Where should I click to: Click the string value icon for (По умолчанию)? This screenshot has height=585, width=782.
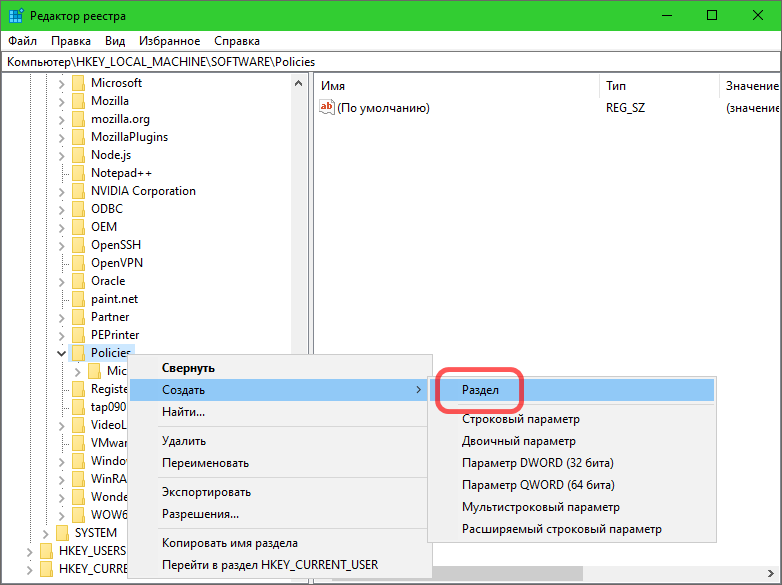pos(326,108)
